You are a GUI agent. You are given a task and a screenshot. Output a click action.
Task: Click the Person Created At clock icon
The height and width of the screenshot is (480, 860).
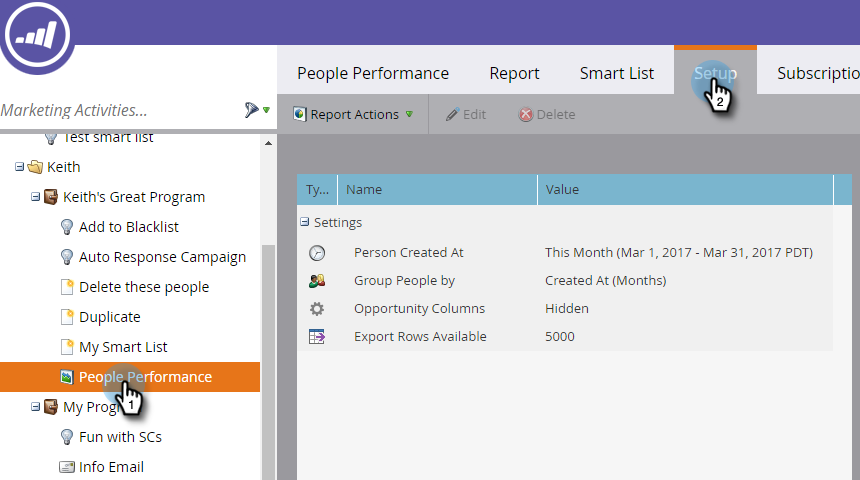click(317, 253)
